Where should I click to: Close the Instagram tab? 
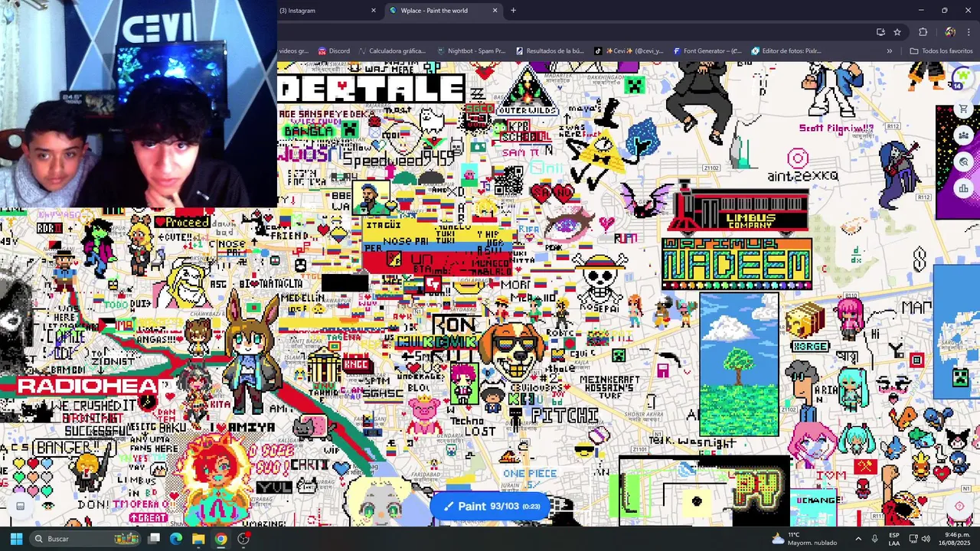coord(374,11)
